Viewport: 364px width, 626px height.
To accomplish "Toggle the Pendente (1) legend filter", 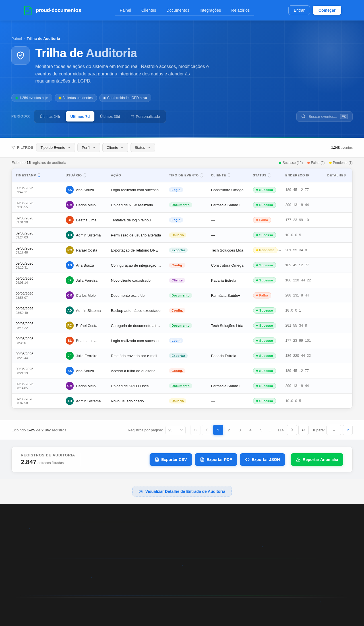I will (341, 163).
